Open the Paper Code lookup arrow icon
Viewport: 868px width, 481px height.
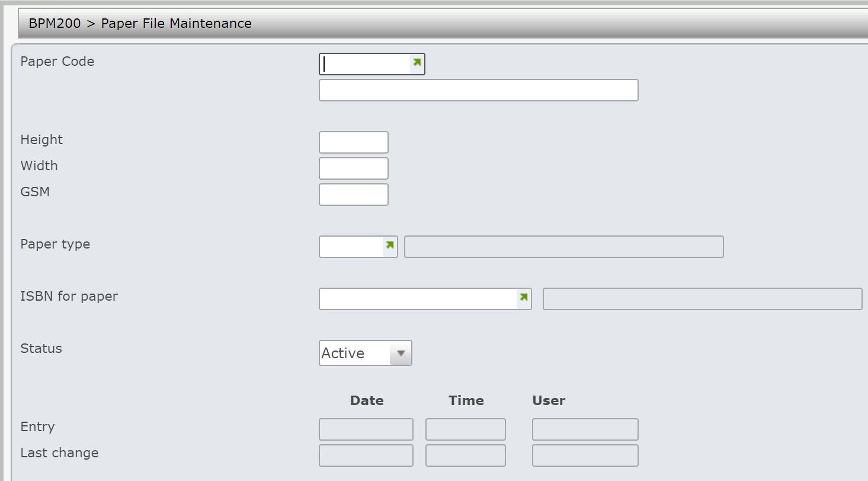pyautogui.click(x=417, y=63)
